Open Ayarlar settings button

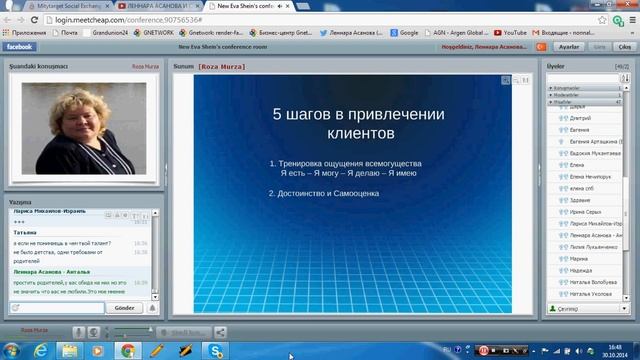pos(569,47)
